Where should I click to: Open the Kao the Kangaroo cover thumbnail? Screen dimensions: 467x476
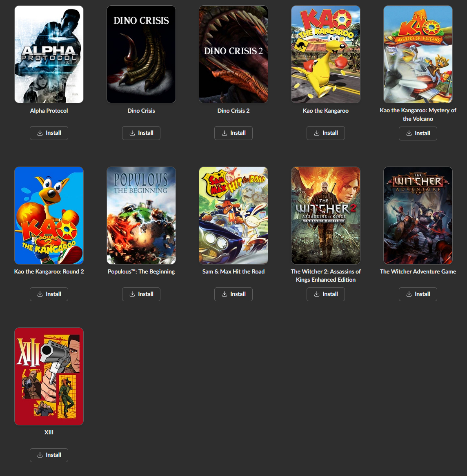(x=326, y=54)
